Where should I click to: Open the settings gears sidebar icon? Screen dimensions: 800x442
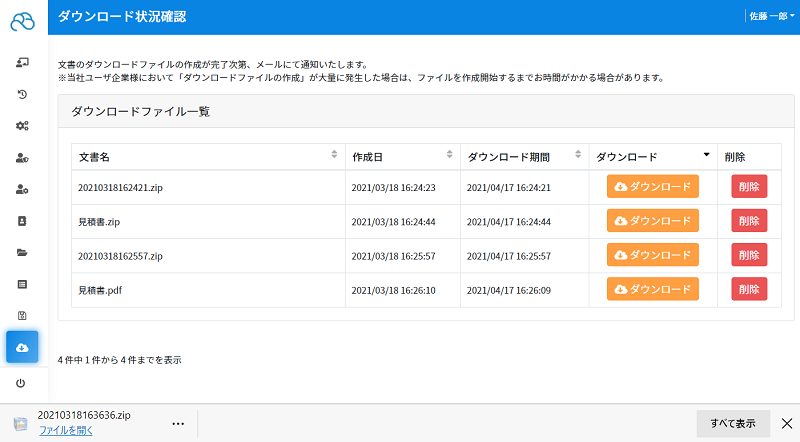click(22, 126)
